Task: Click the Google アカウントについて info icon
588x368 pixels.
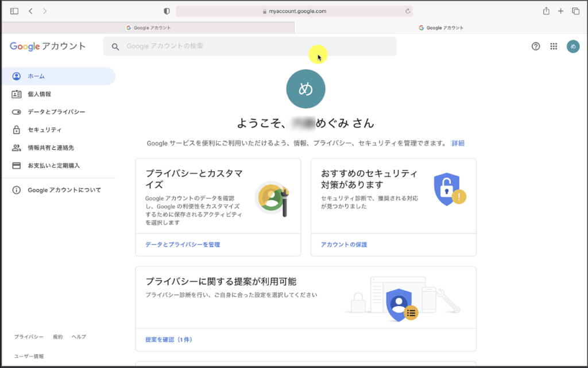Action: point(17,190)
